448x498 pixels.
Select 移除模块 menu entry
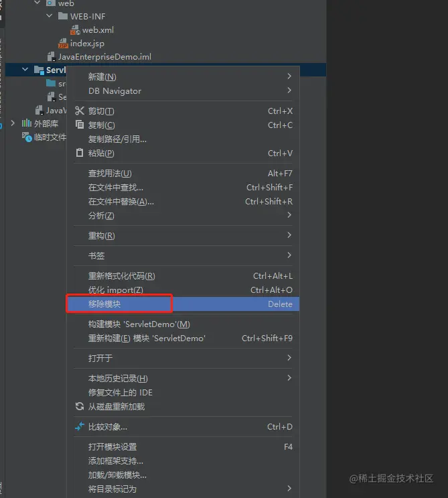(x=183, y=304)
